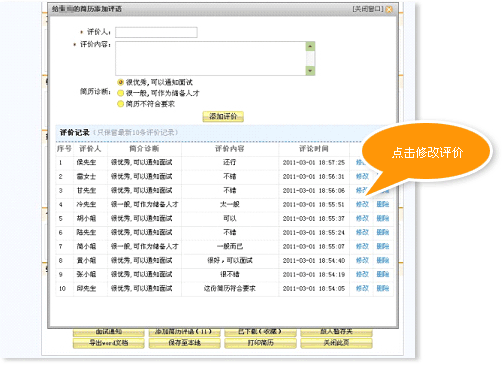The height and width of the screenshot is (365, 502).
Task: Click the 保存至本地 button
Action: [184, 343]
